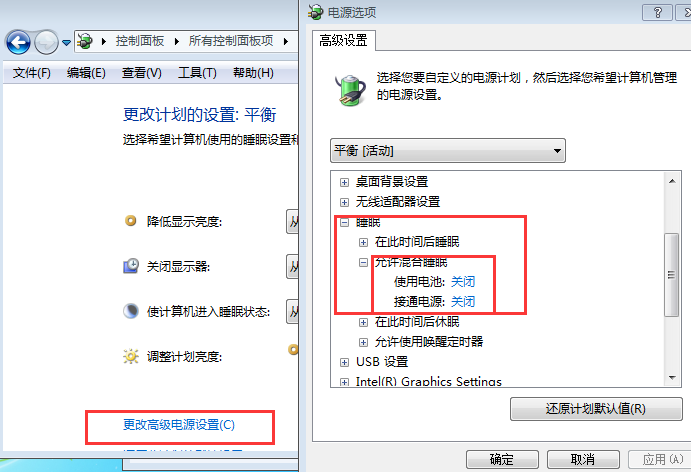
Task: Collapse the 睡眠 tree node
Action: [345, 223]
